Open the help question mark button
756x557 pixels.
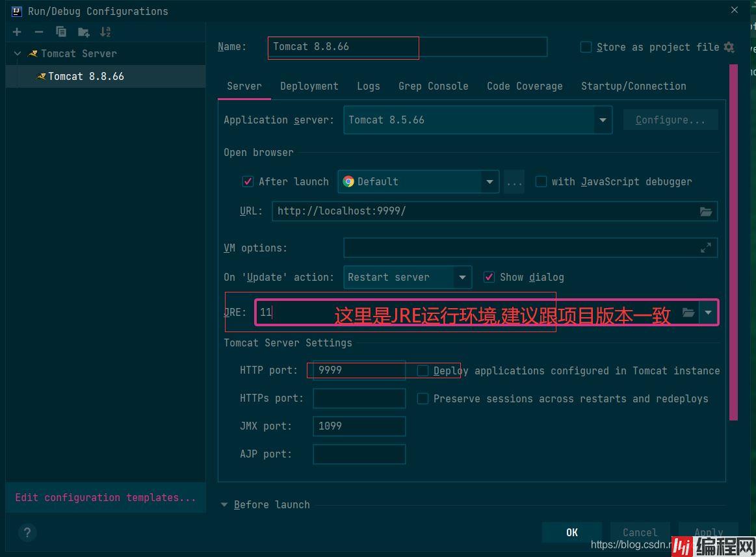(x=27, y=533)
